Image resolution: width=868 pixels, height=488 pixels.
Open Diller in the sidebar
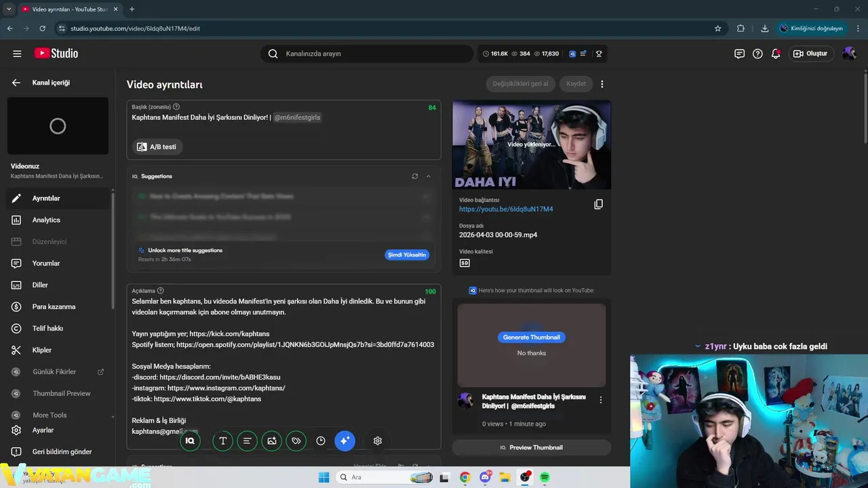(x=57, y=285)
